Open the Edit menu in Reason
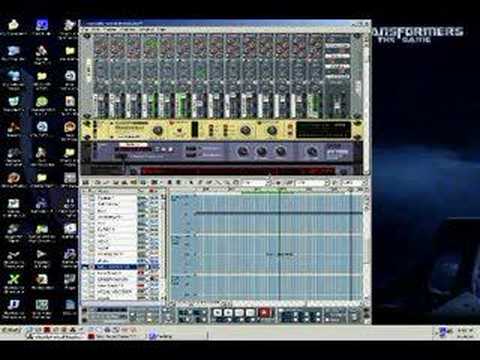 97,30
